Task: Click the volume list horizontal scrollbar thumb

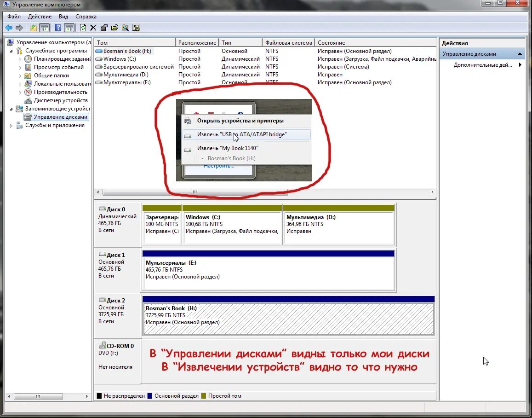Action: click(x=195, y=192)
